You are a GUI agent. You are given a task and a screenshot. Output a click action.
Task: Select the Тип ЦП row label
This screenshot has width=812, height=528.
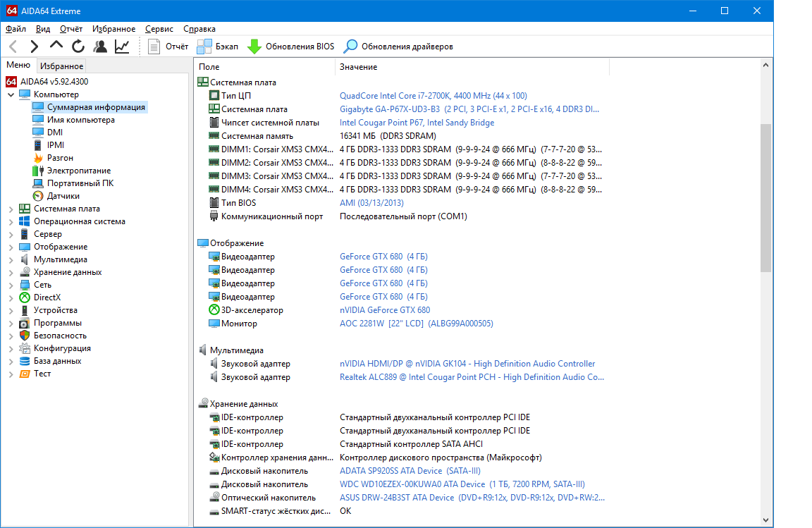click(x=236, y=96)
